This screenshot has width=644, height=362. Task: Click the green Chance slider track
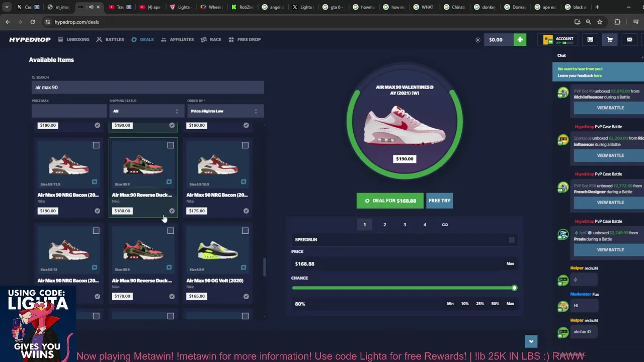(403, 288)
